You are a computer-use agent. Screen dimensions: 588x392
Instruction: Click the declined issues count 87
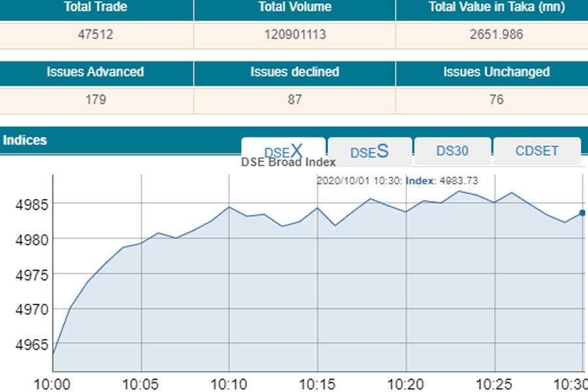294,100
